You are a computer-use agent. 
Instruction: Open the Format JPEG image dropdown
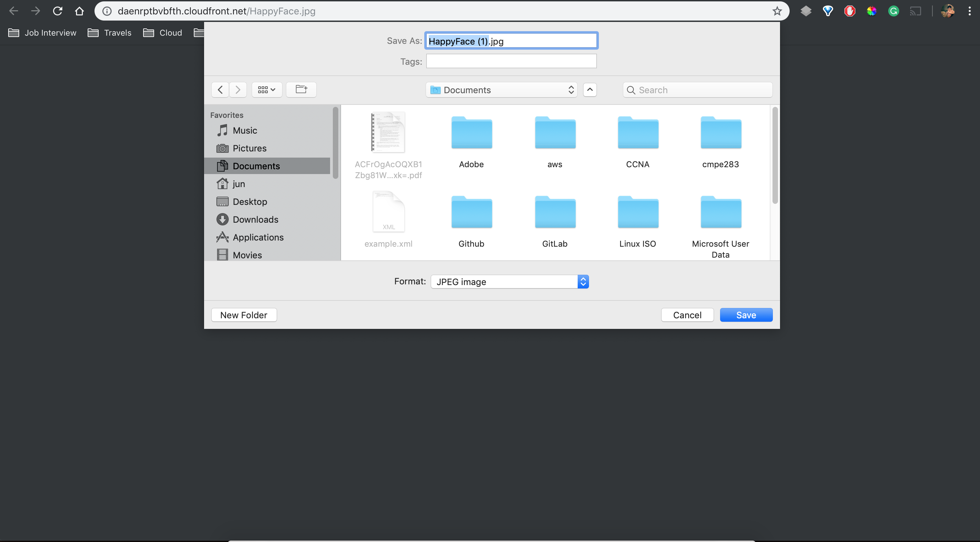tap(510, 282)
